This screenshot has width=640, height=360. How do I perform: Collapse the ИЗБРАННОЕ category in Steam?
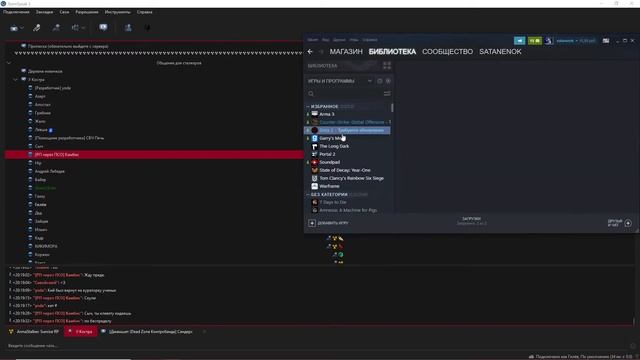pyautogui.click(x=308, y=107)
